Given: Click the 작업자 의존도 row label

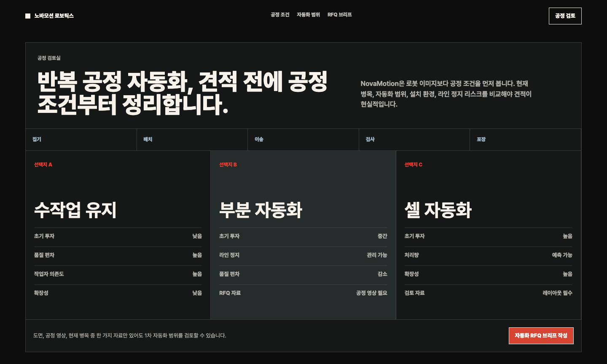Looking at the screenshot, I should pos(49,274).
